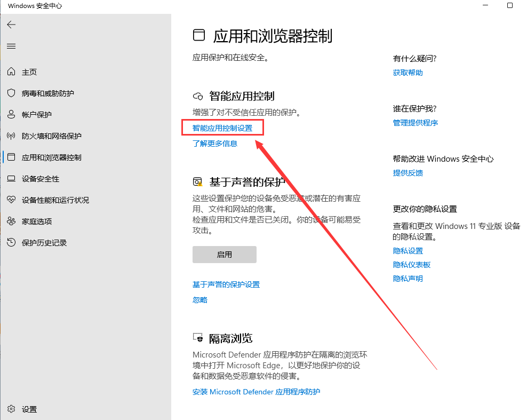Open the protection history clock icon

[11, 243]
